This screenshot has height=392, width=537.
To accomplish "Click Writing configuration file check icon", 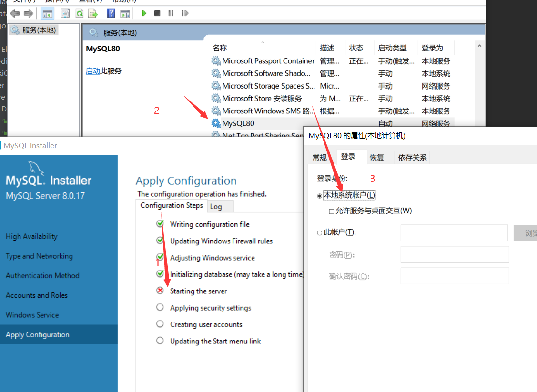I will (160, 223).
